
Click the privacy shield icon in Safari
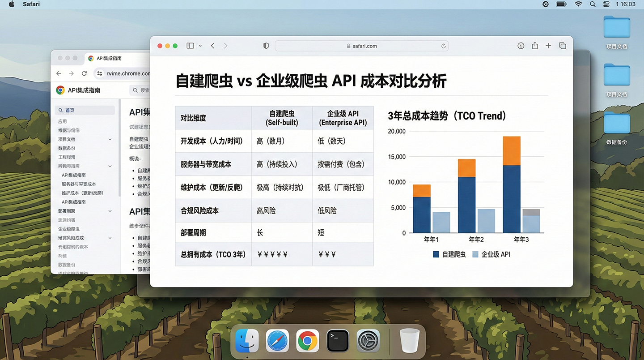[266, 45]
